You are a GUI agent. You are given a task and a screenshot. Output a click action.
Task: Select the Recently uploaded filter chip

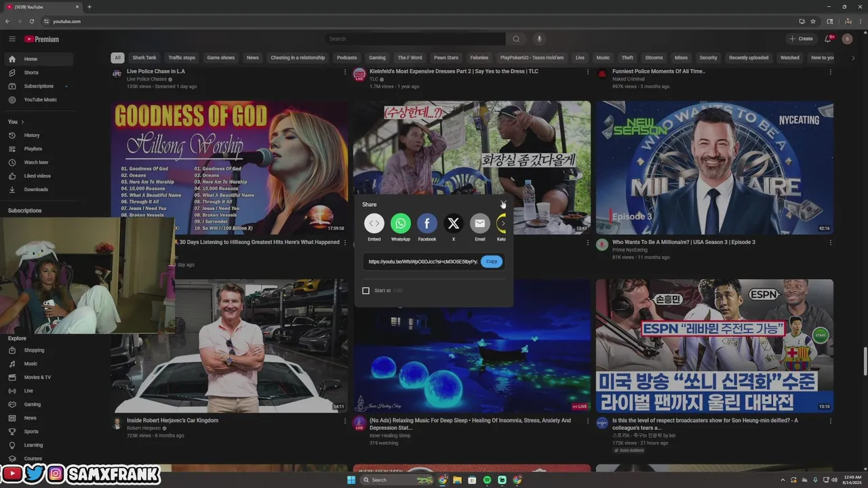point(749,58)
